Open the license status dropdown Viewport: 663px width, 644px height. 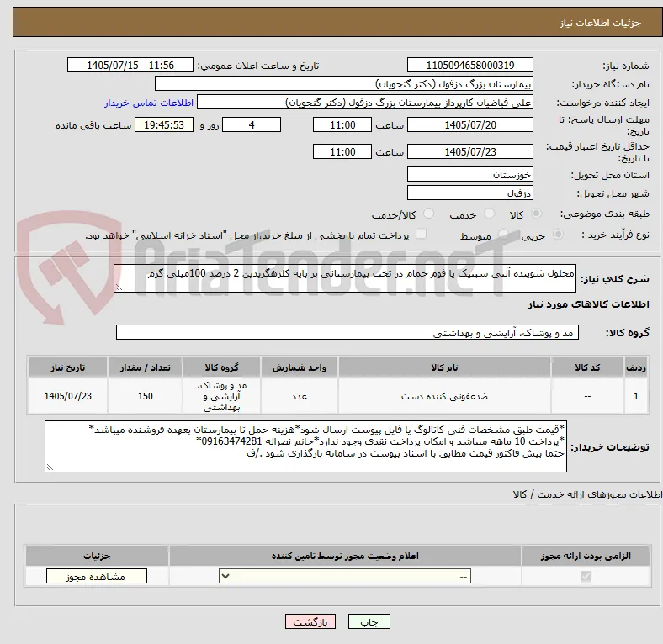(345, 577)
